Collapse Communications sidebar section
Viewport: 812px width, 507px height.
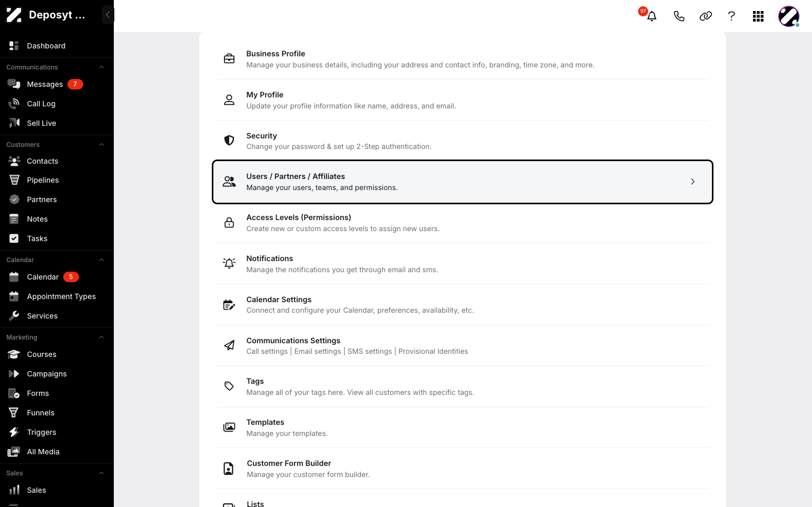(x=102, y=67)
